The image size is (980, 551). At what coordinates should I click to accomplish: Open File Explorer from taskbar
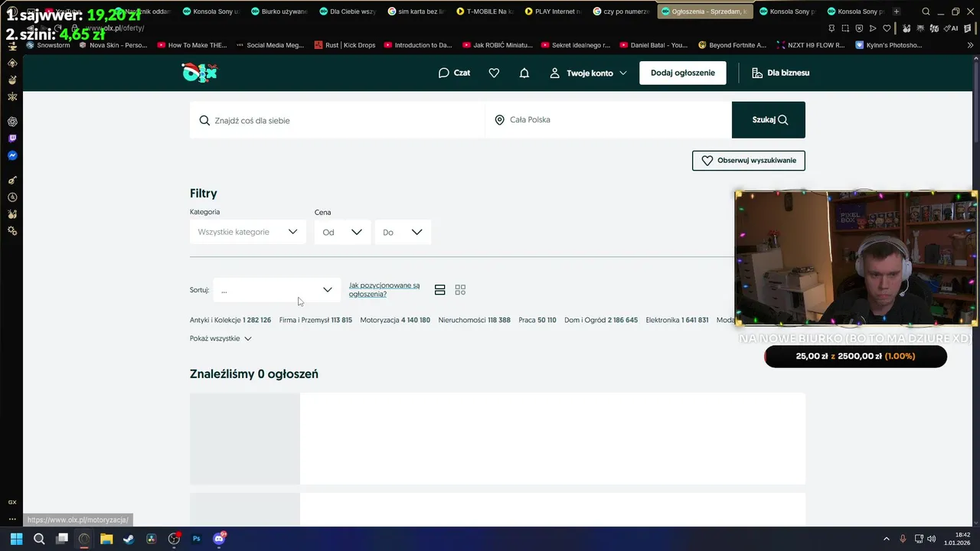pos(106,539)
